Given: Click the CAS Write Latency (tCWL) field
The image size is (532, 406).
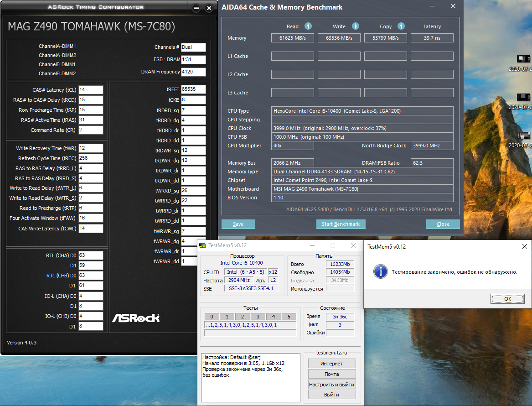Looking at the screenshot, I should (x=91, y=229).
